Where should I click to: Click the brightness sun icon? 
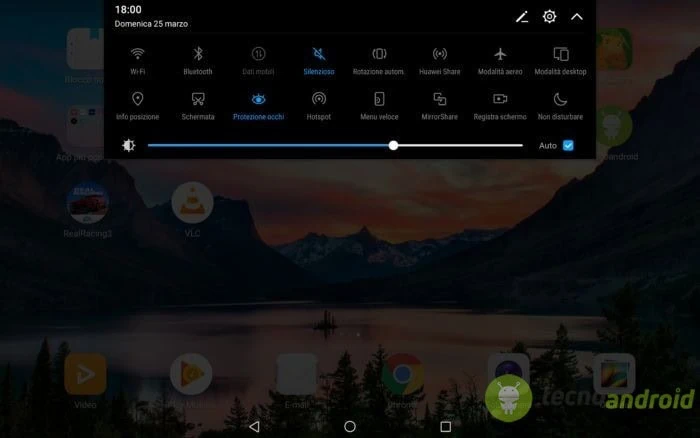coord(129,146)
